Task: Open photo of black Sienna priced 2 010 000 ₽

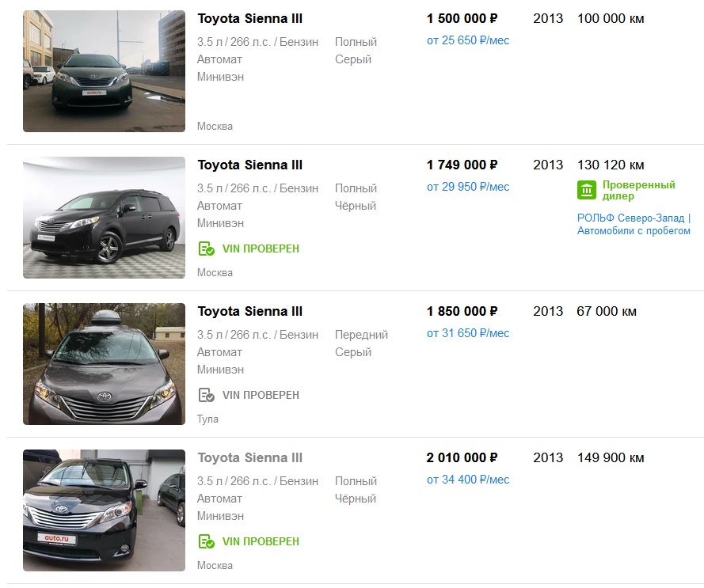Action: (104, 510)
